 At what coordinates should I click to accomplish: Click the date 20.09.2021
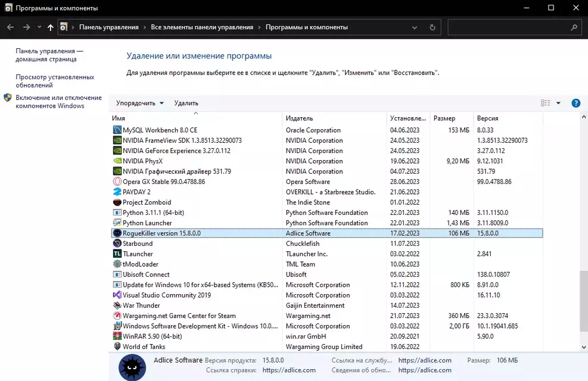tap(405, 336)
